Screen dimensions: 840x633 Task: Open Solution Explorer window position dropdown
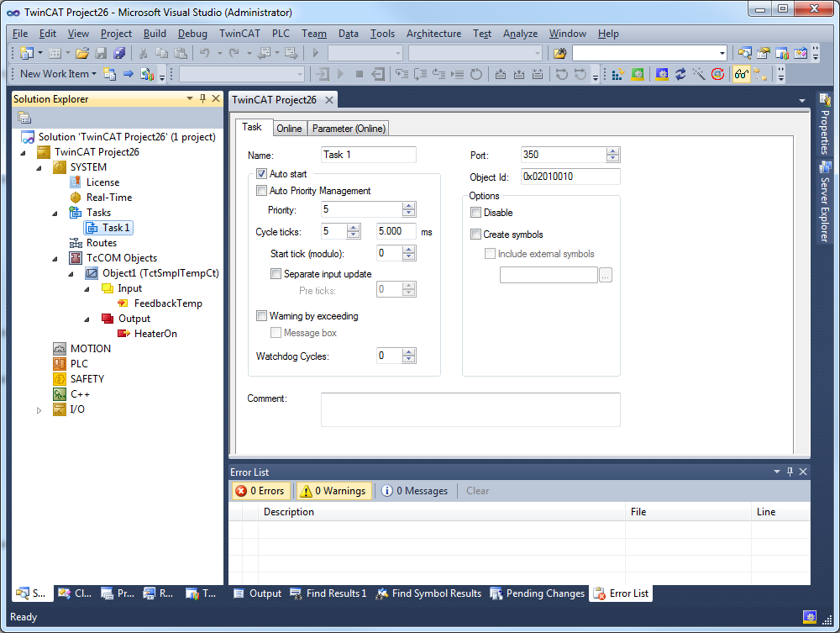190,98
